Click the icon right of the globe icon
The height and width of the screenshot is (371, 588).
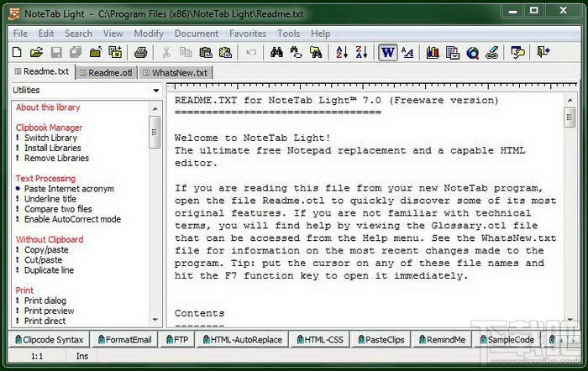click(492, 52)
